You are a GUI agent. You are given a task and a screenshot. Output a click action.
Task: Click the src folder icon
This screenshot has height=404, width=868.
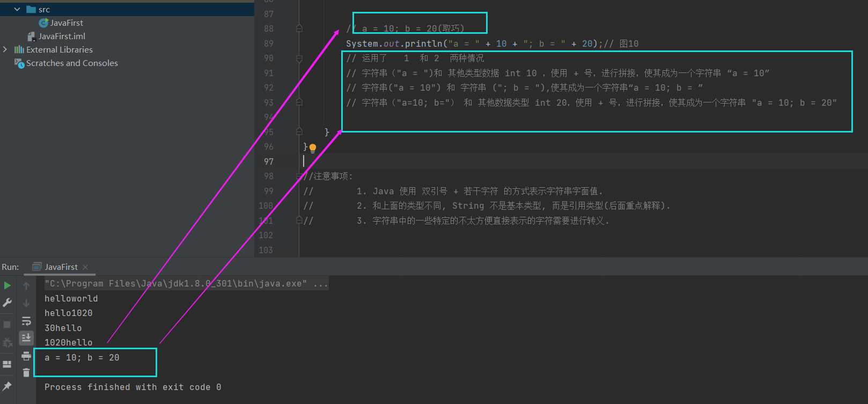(x=31, y=9)
